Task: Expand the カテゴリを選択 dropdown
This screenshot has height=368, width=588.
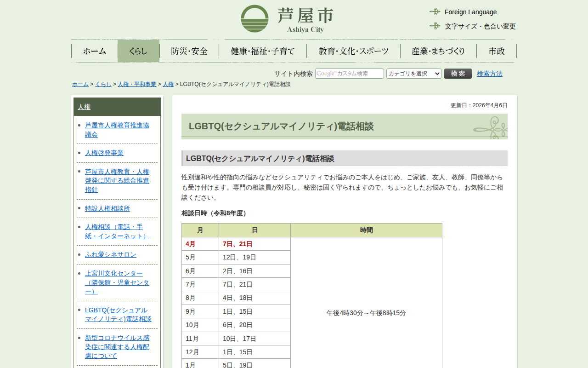Action: pos(413,74)
